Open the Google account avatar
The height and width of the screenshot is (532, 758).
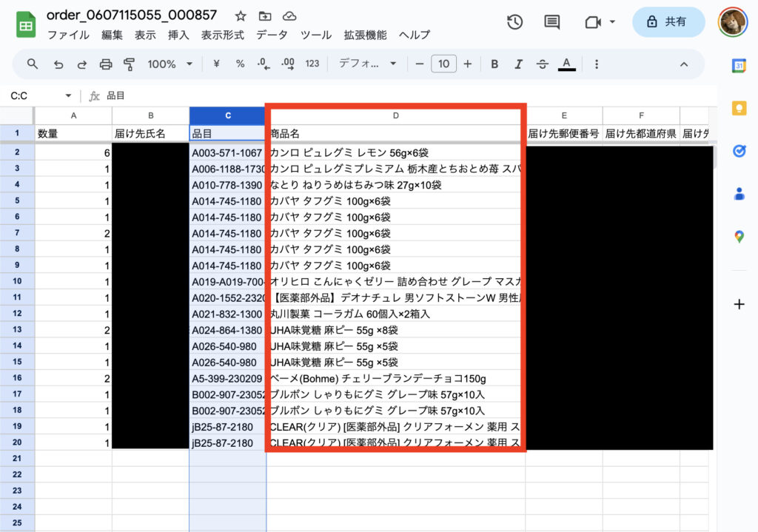733,21
